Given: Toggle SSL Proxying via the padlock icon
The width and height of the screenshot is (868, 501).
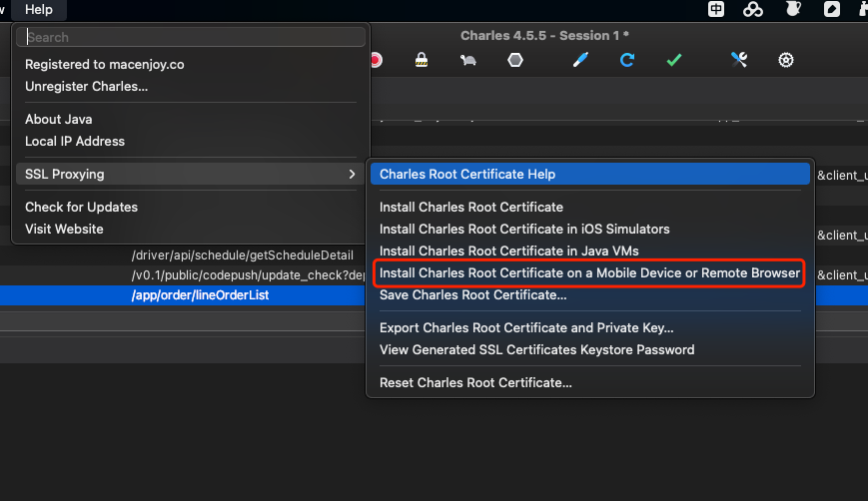Looking at the screenshot, I should (x=422, y=60).
